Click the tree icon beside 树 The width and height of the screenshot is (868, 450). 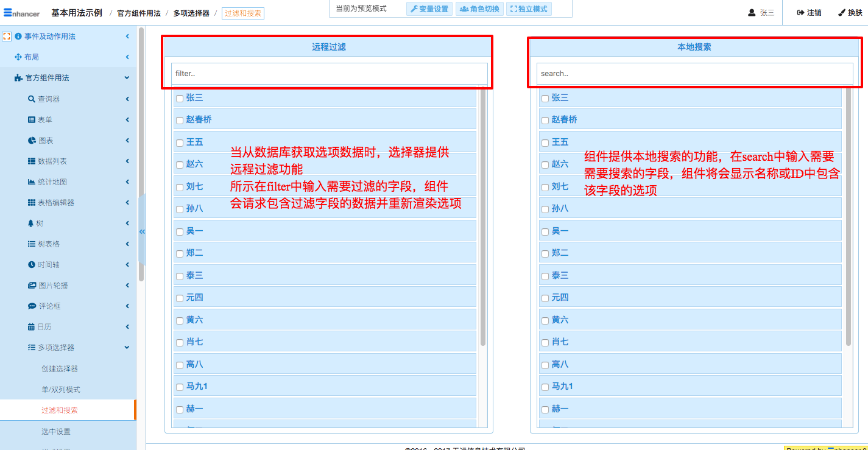point(31,223)
